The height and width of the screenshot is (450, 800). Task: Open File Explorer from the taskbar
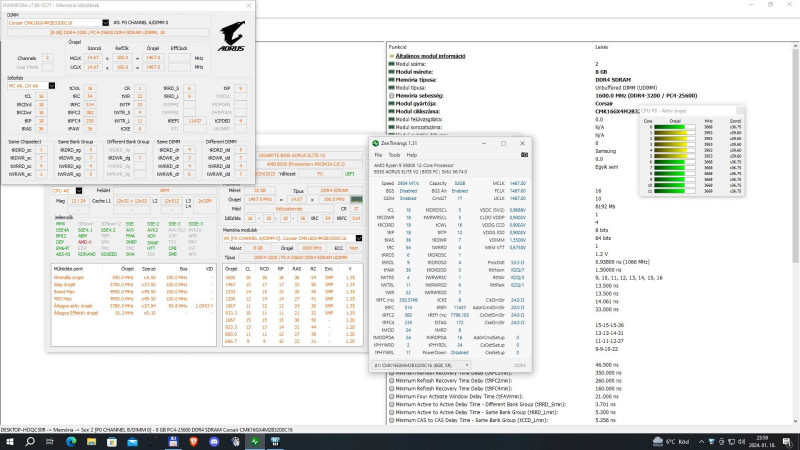coord(91,442)
